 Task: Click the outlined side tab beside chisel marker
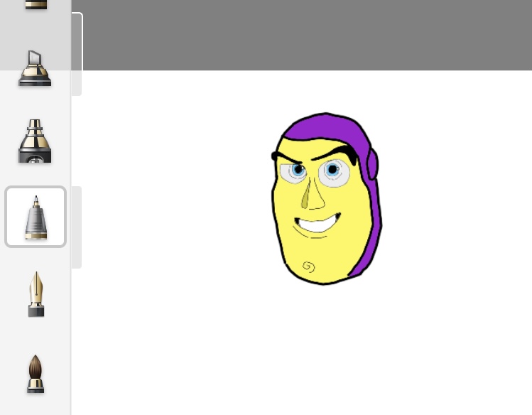(77, 54)
